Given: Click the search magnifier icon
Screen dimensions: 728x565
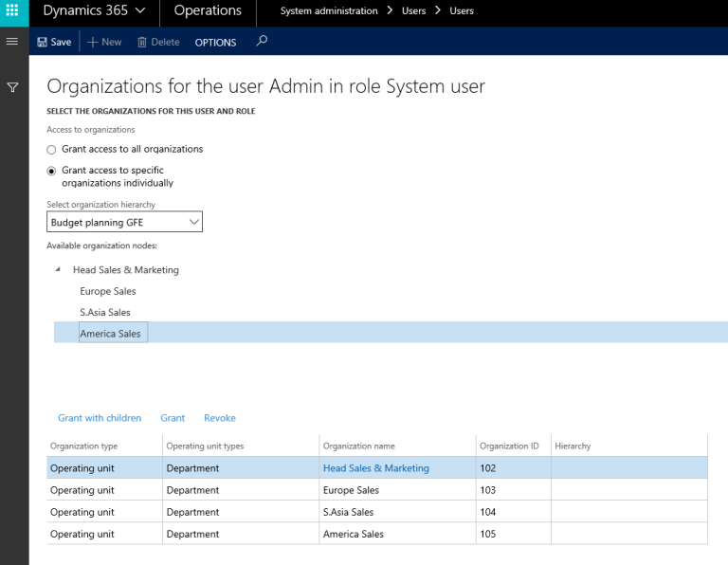Looking at the screenshot, I should (x=263, y=41).
